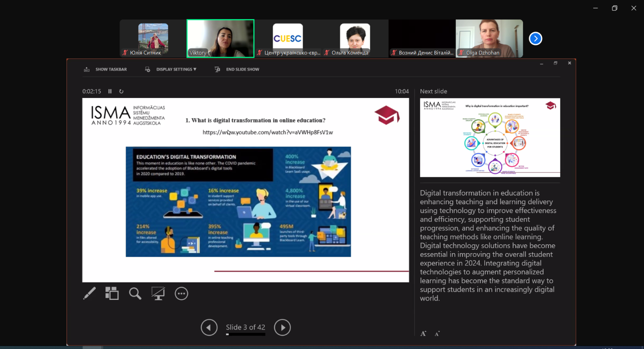Click the ISMA logo on current slide

tap(128, 115)
